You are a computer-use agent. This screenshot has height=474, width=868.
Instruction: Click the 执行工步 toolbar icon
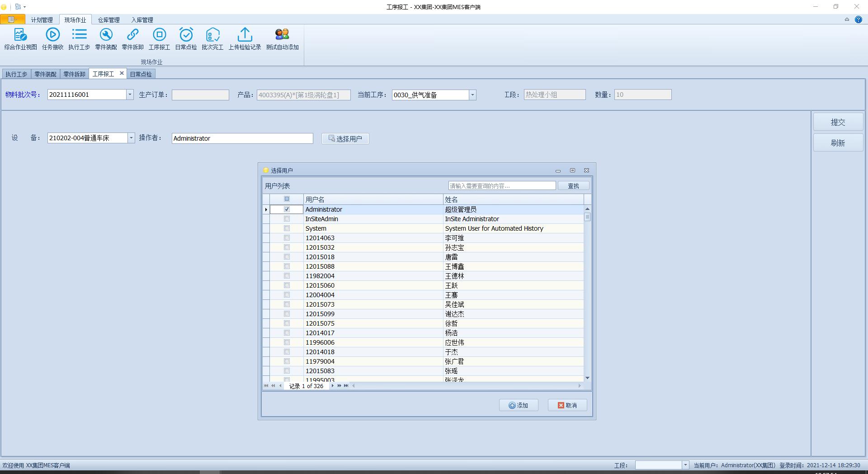(x=79, y=38)
